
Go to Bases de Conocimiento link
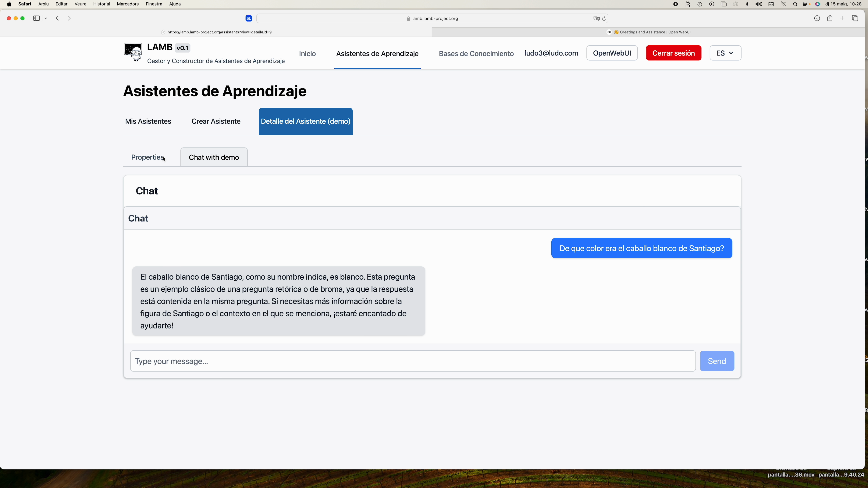[476, 54]
